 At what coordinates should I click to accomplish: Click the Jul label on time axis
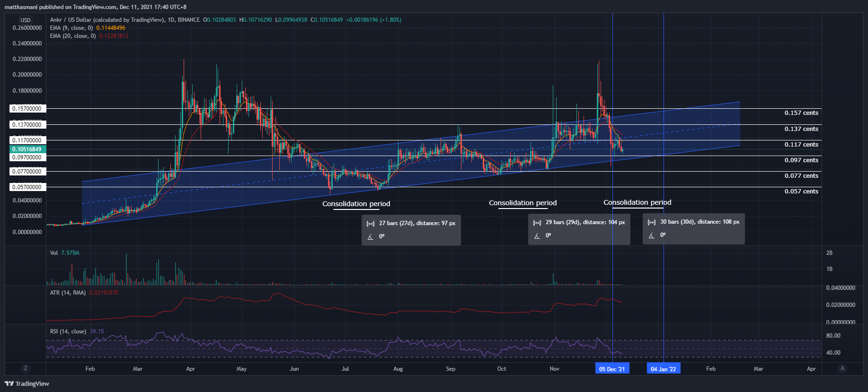(x=345, y=369)
